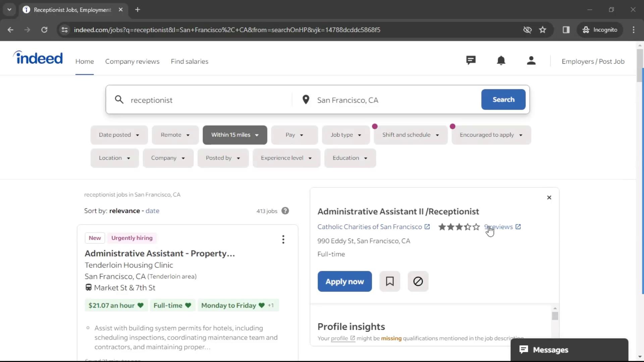Expand the Pay filter dropdown

pos(294,135)
